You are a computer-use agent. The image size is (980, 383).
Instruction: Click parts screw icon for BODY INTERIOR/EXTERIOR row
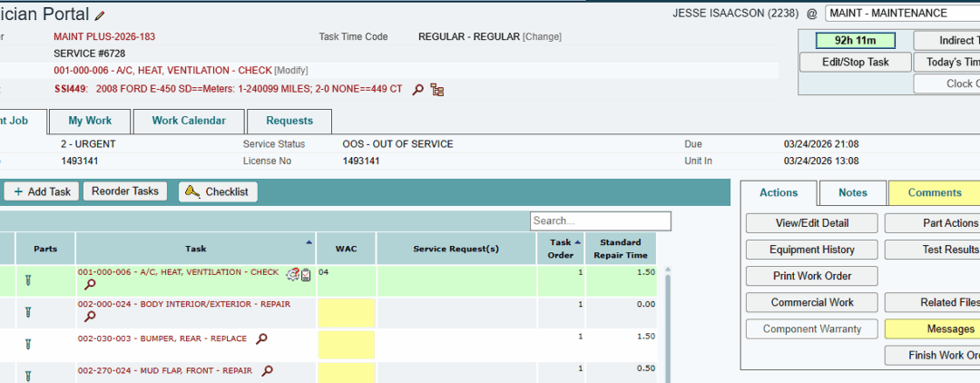pyautogui.click(x=27, y=312)
